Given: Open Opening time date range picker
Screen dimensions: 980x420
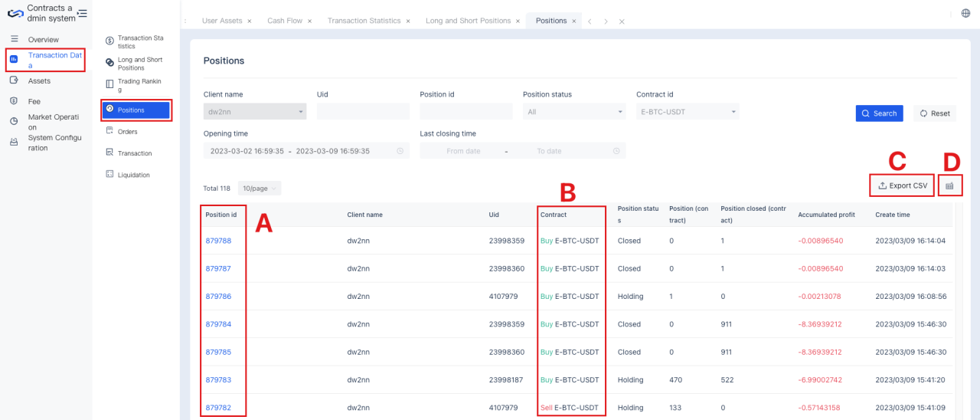Looking at the screenshot, I should tap(306, 151).
